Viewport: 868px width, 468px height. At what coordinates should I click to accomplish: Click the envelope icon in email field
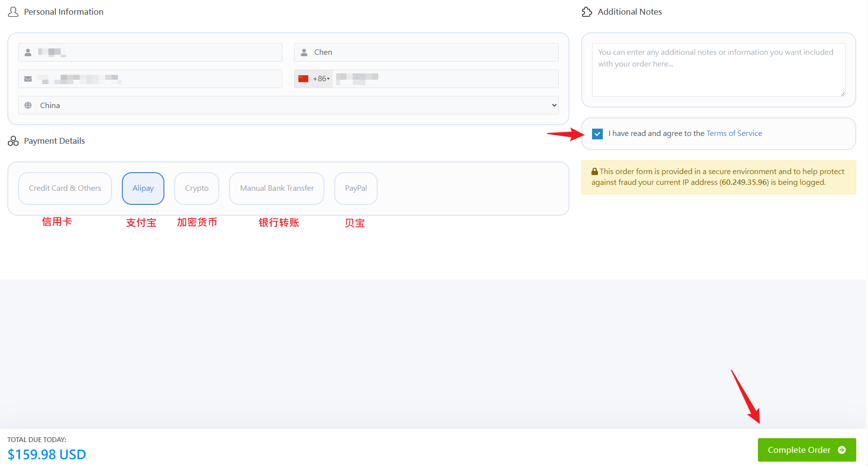[28, 79]
